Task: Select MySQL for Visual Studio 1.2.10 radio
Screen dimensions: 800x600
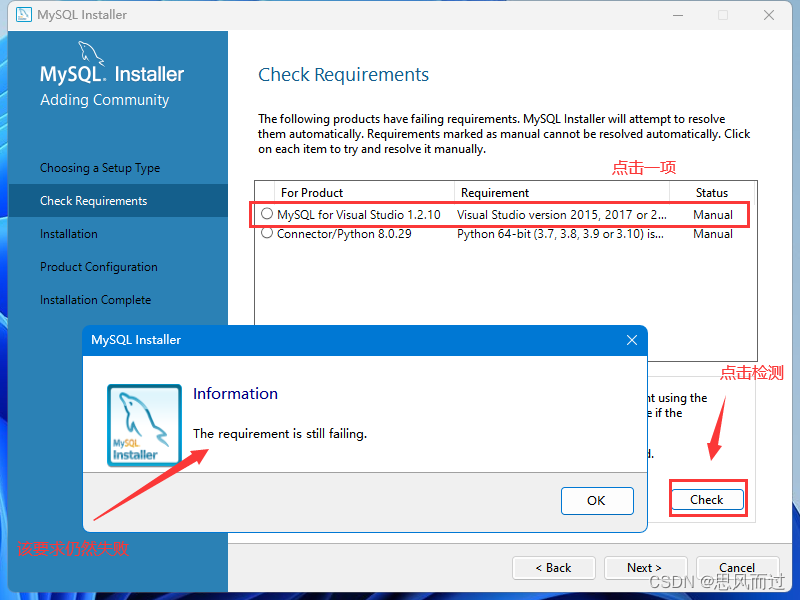Action: pos(267,214)
